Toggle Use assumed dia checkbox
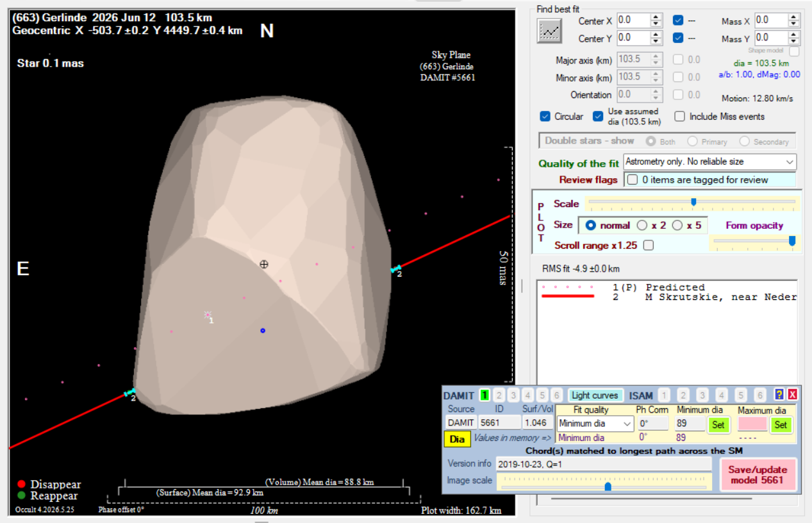Viewport: 812px width, 523px height. point(598,117)
